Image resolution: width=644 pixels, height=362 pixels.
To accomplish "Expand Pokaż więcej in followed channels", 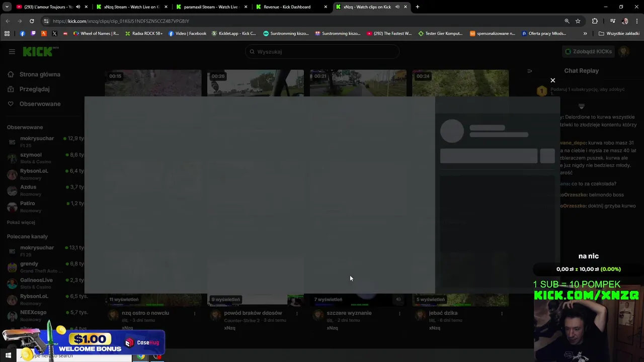I will pyautogui.click(x=21, y=222).
